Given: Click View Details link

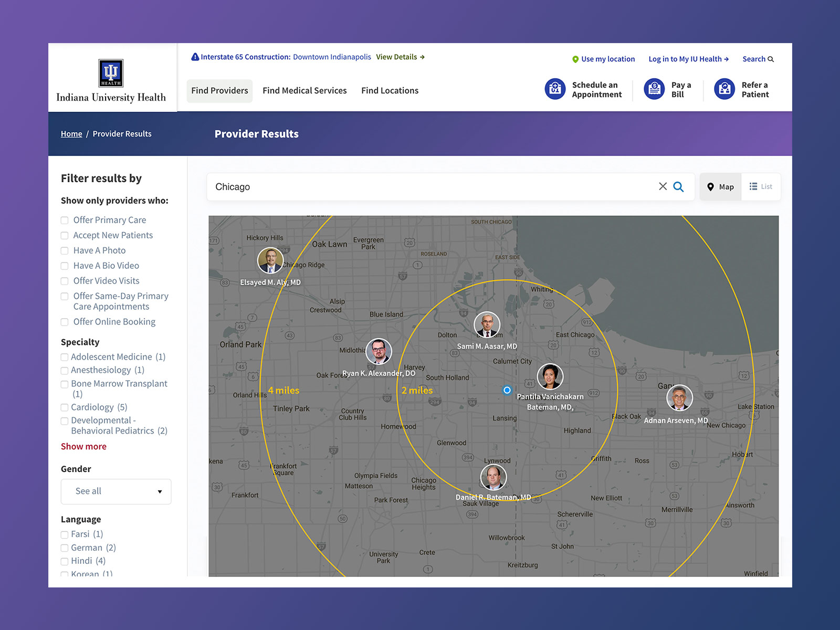Looking at the screenshot, I should (x=400, y=57).
